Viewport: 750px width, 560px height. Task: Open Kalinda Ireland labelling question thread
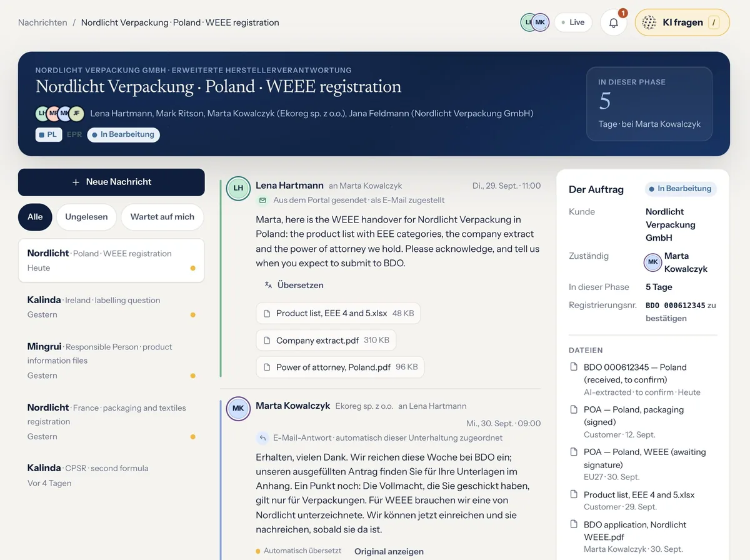pos(111,307)
